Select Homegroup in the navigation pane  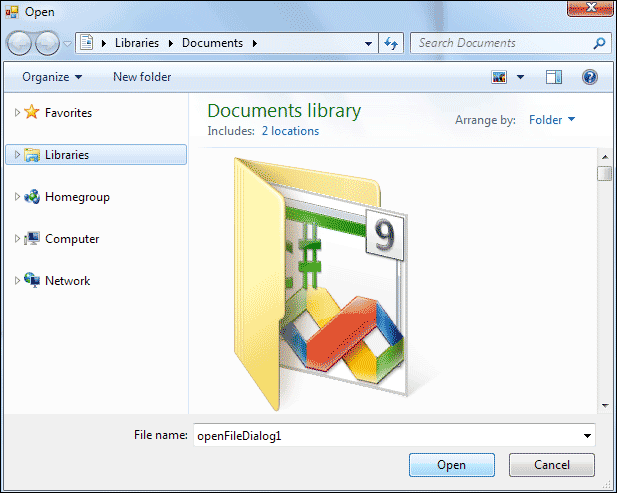(x=77, y=197)
